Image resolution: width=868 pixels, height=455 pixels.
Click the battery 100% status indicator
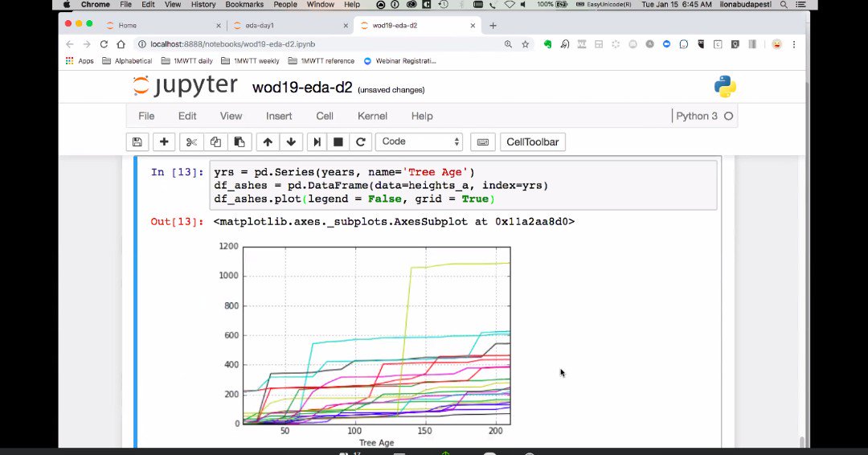[552, 5]
